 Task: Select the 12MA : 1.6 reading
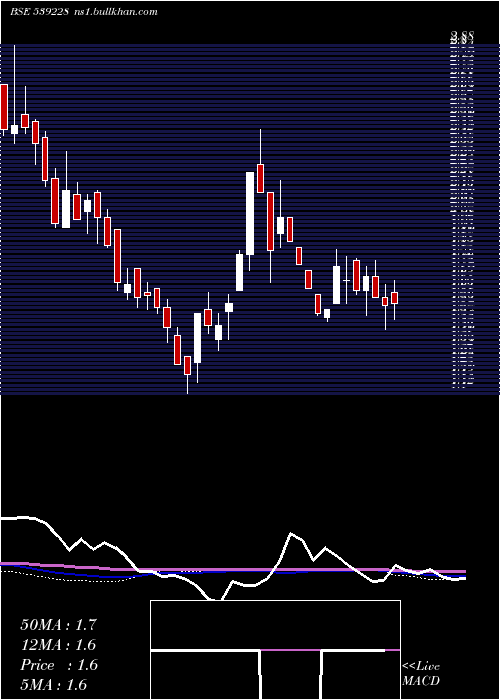(x=58, y=645)
